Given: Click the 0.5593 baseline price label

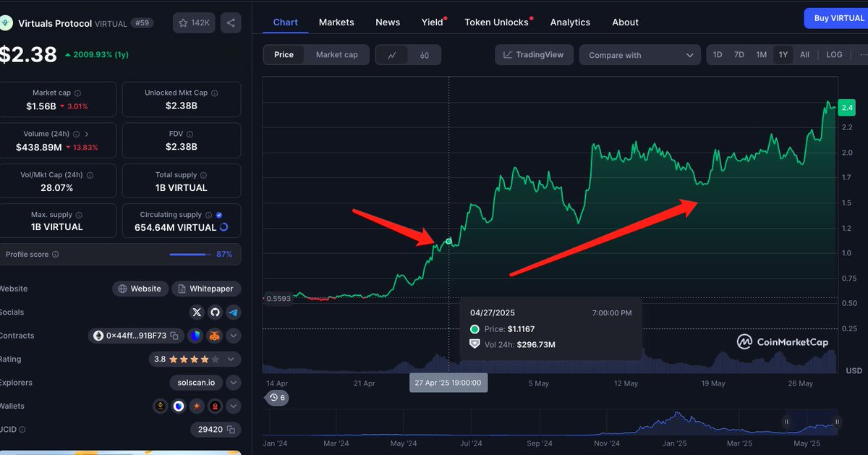Looking at the screenshot, I should coord(278,298).
